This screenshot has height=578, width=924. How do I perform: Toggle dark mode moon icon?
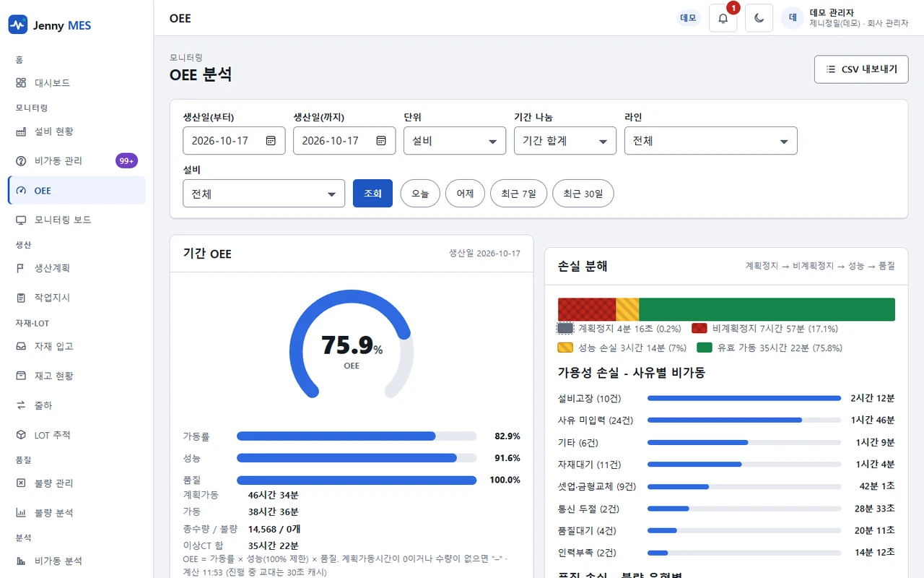click(x=759, y=18)
